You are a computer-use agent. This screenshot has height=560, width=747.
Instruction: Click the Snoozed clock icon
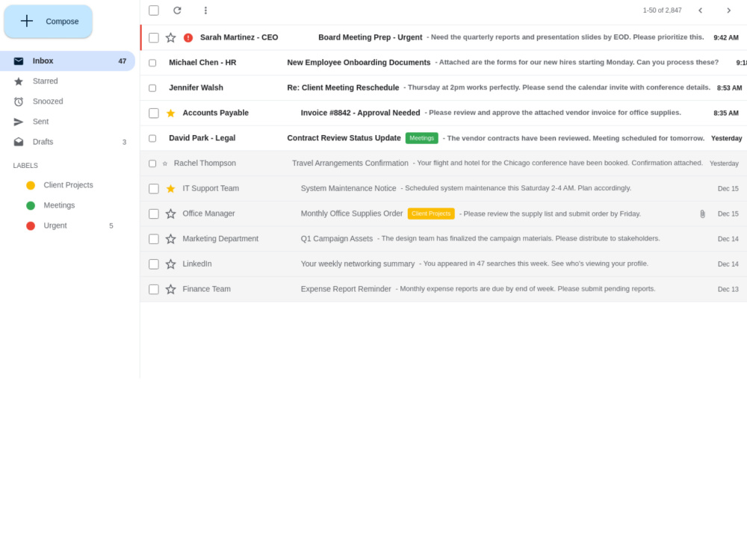coord(19,102)
